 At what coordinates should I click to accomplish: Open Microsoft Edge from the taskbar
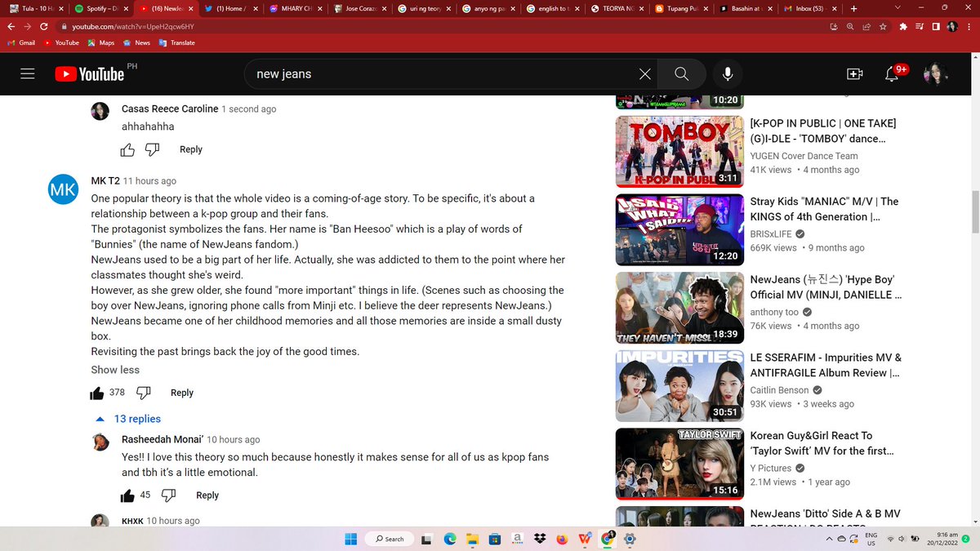pyautogui.click(x=450, y=539)
